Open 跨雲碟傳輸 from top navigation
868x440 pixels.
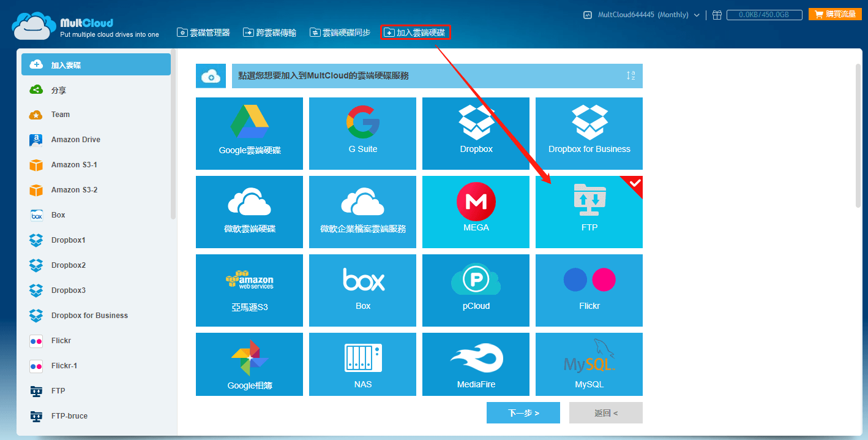[x=269, y=32]
